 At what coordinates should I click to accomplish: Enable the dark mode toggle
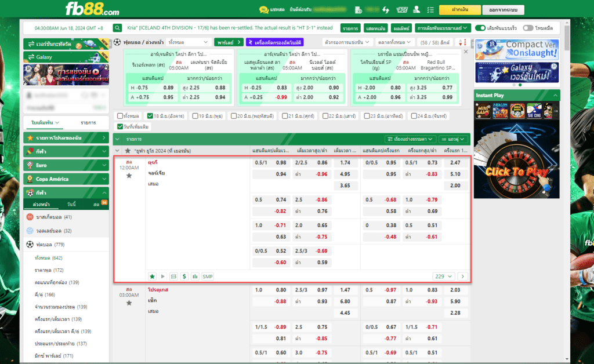tap(528, 28)
